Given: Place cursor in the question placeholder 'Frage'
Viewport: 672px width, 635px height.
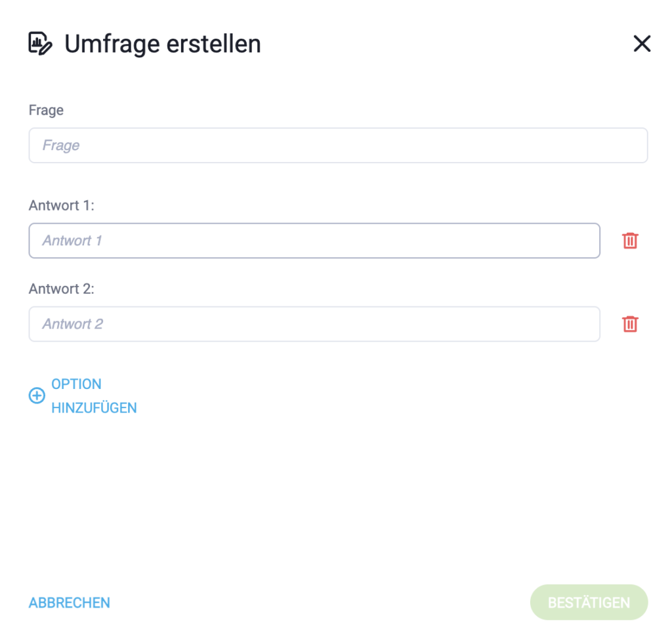Looking at the screenshot, I should coord(62,146).
